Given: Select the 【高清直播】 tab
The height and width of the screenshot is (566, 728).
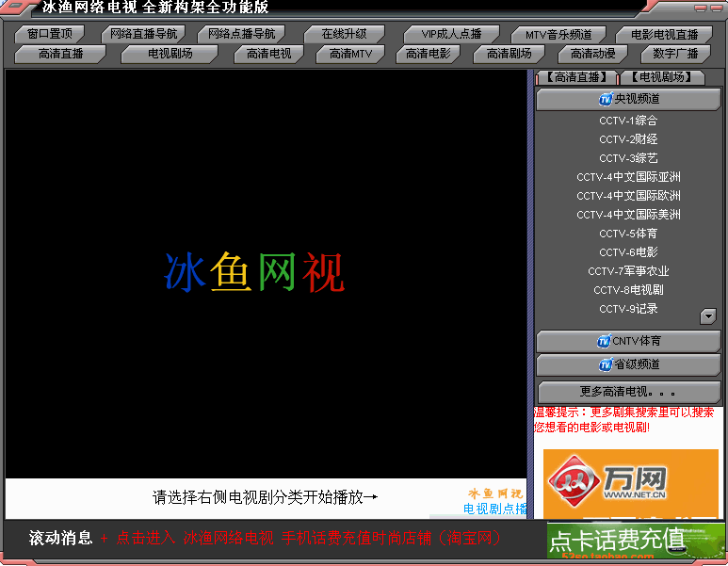Looking at the screenshot, I should (x=577, y=77).
